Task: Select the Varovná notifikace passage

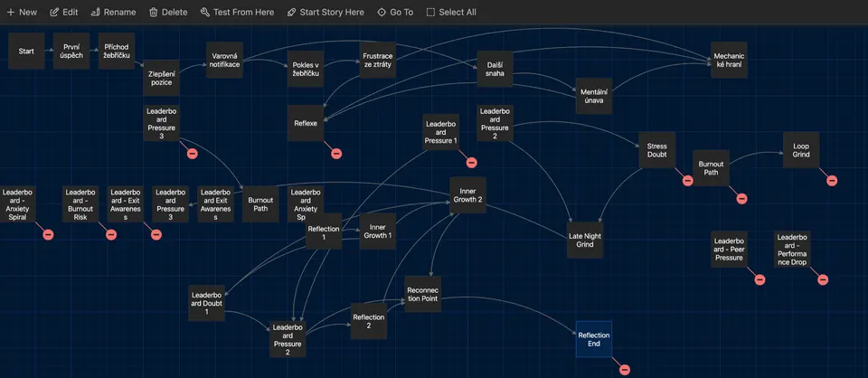Action: pyautogui.click(x=225, y=60)
